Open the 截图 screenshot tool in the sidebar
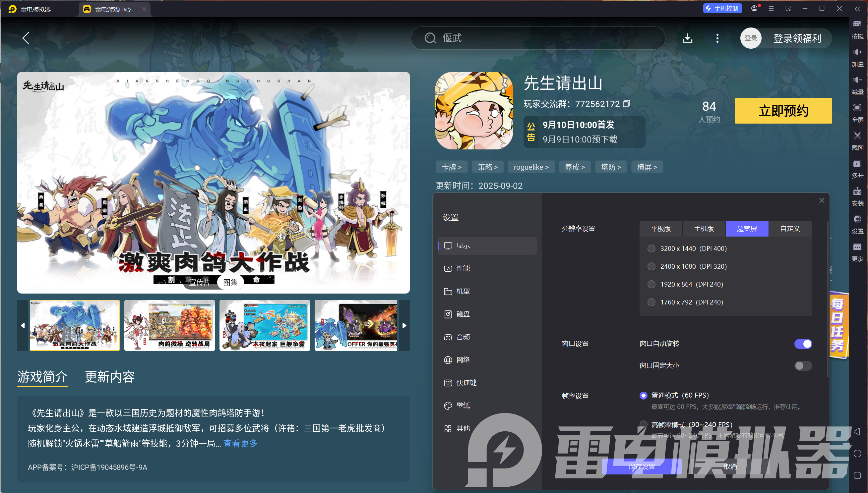868x493 pixels. [x=858, y=140]
